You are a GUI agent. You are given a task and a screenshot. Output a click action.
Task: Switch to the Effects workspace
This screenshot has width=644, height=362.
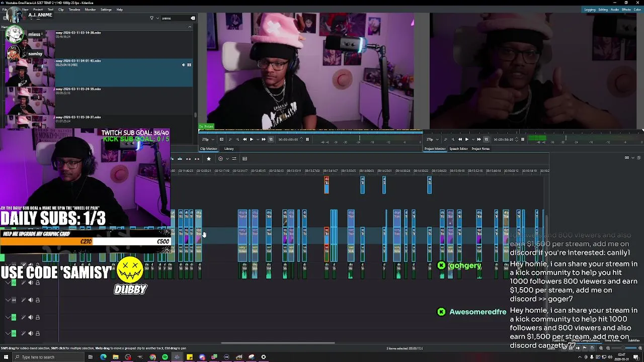click(626, 10)
